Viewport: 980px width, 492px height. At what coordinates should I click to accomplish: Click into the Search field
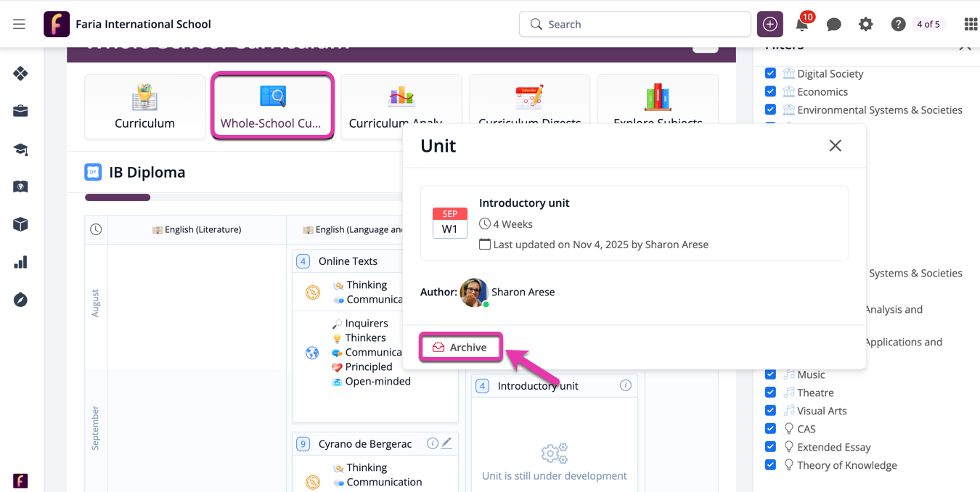pyautogui.click(x=634, y=24)
